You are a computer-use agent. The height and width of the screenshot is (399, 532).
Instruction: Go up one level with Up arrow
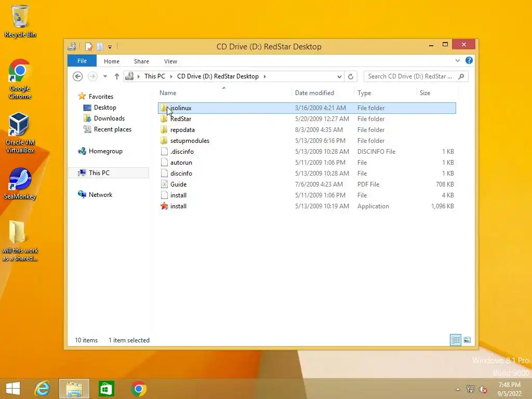pyautogui.click(x=117, y=76)
